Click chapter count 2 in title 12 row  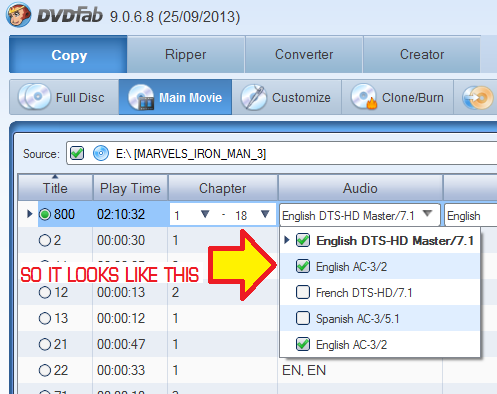coord(175,292)
